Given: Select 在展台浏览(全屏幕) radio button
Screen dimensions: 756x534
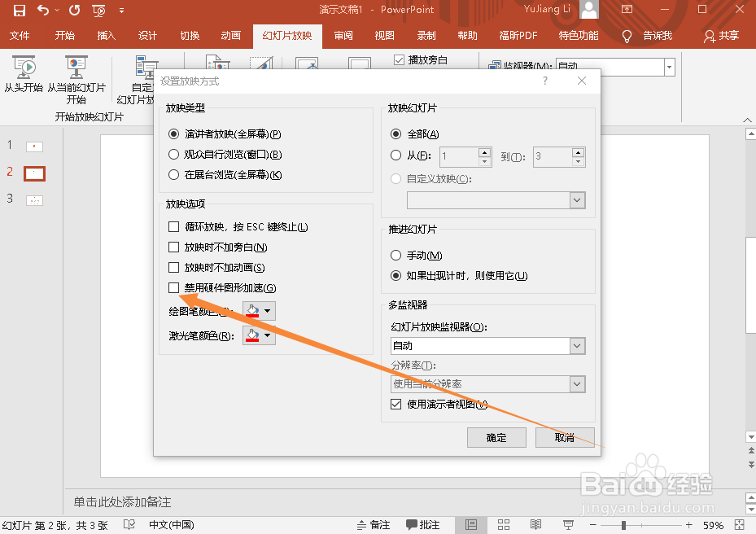Looking at the screenshot, I should [174, 175].
